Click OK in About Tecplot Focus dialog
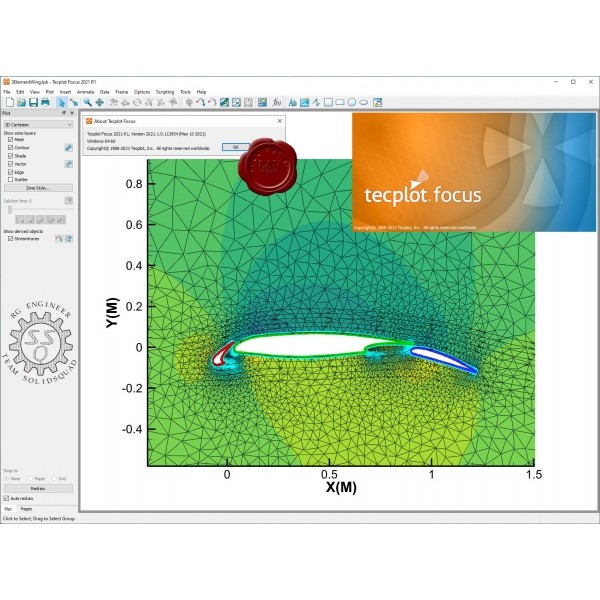Screen dimensions: 600x600 coord(236,147)
